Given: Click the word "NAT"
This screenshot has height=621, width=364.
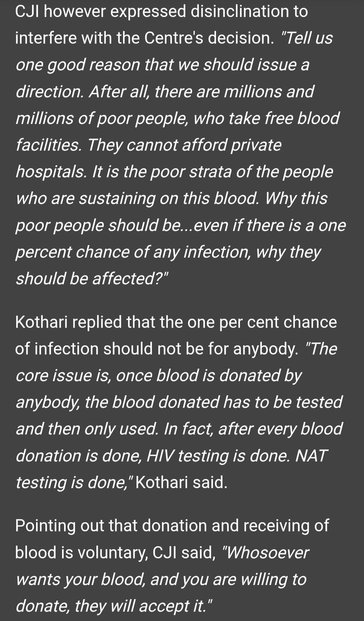Looking at the screenshot, I should point(311,456).
